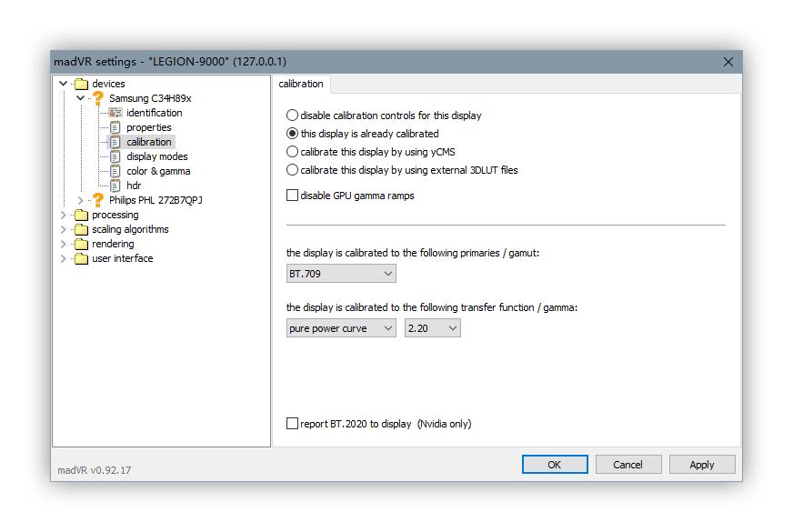Screen dimensions: 793x532
Task: Expand the processing node
Action: click(x=64, y=215)
